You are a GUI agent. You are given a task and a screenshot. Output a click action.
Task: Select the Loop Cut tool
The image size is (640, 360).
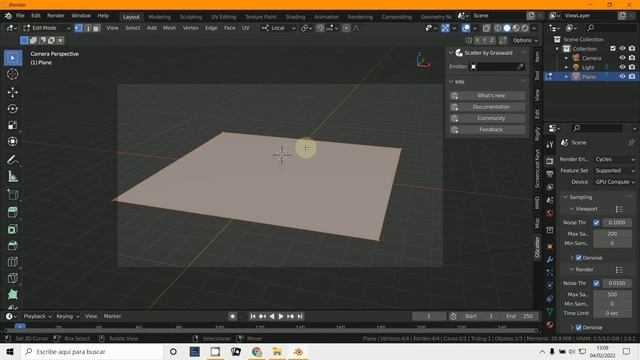click(x=13, y=262)
